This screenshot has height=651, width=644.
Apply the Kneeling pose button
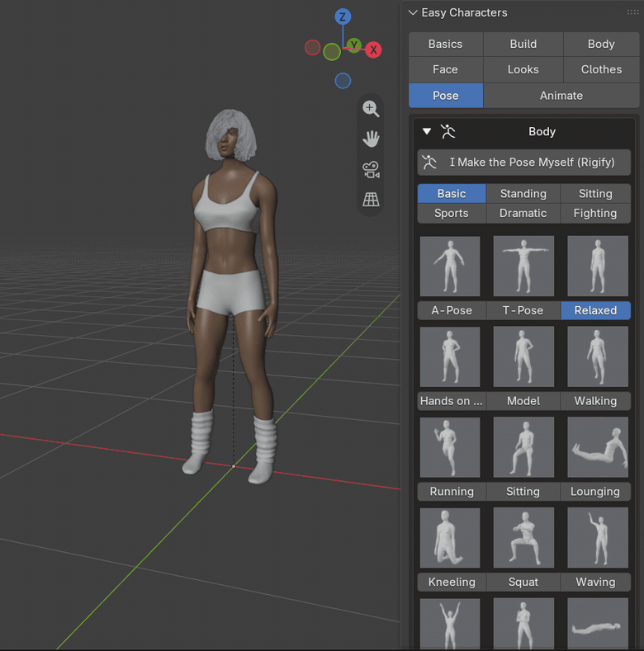click(452, 582)
